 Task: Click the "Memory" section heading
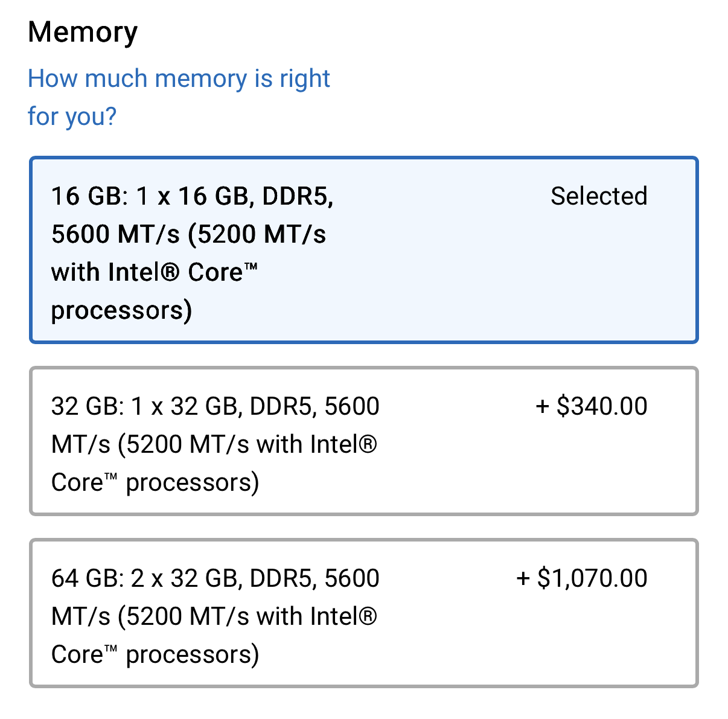click(83, 32)
